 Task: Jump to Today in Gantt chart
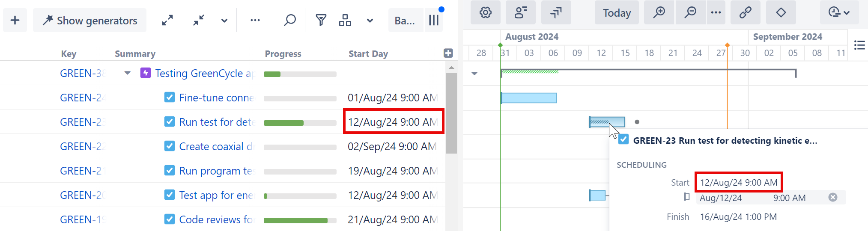pyautogui.click(x=617, y=13)
